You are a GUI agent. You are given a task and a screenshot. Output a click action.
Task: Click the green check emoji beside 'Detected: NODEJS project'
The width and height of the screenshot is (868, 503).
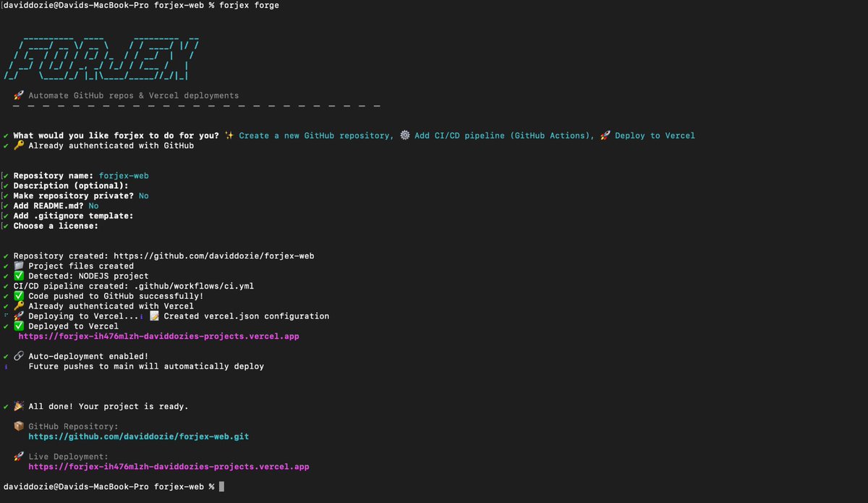18,276
